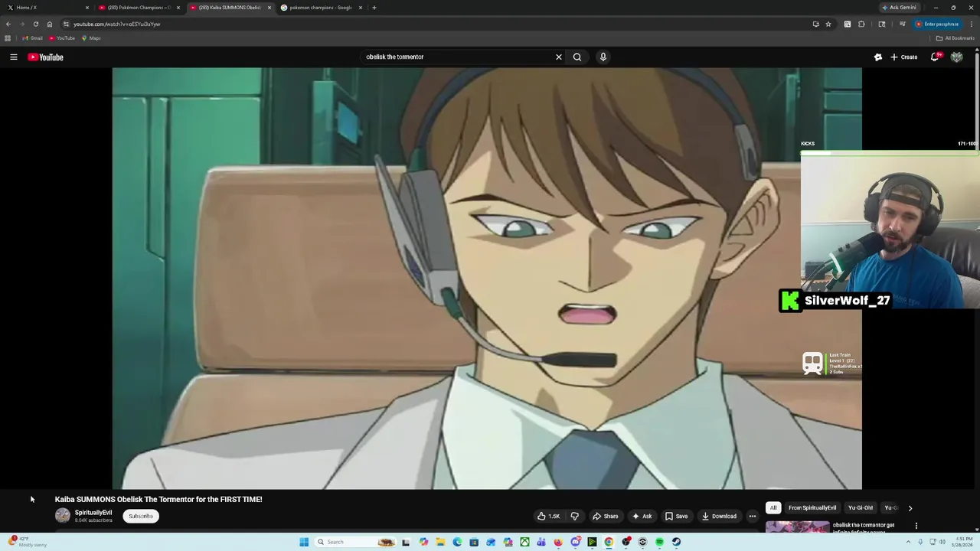The image size is (980, 551).
Task: Click the address bar URL
Action: pyautogui.click(x=117, y=24)
